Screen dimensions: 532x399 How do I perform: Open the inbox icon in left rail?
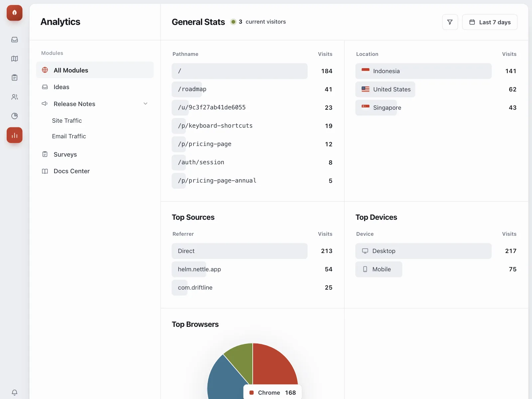[15, 40]
